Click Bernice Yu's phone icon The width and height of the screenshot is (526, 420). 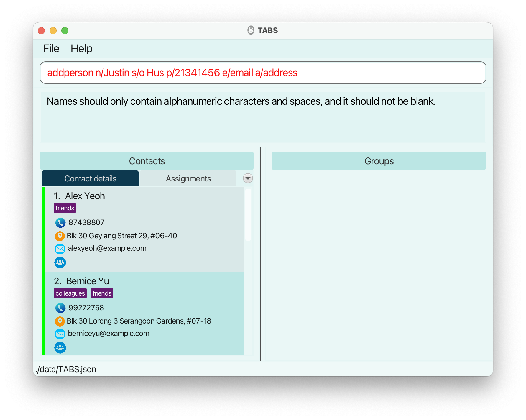click(60, 308)
